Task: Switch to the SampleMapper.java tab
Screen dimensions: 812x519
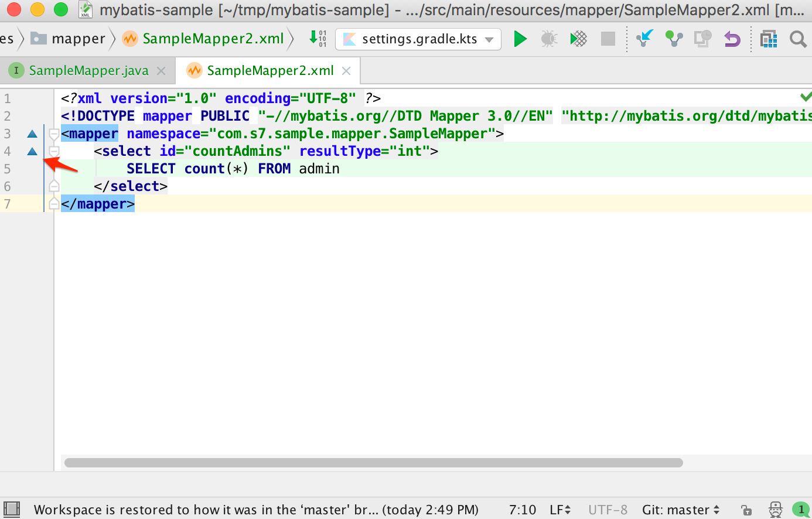Action: [x=88, y=71]
